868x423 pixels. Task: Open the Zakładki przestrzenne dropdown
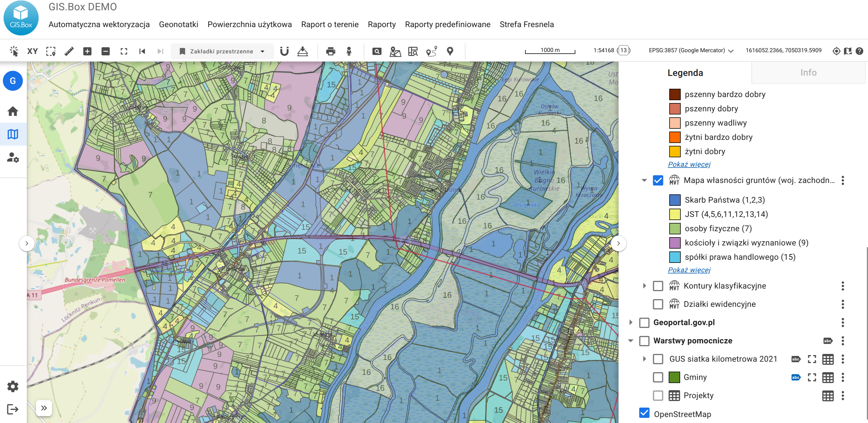tap(222, 51)
